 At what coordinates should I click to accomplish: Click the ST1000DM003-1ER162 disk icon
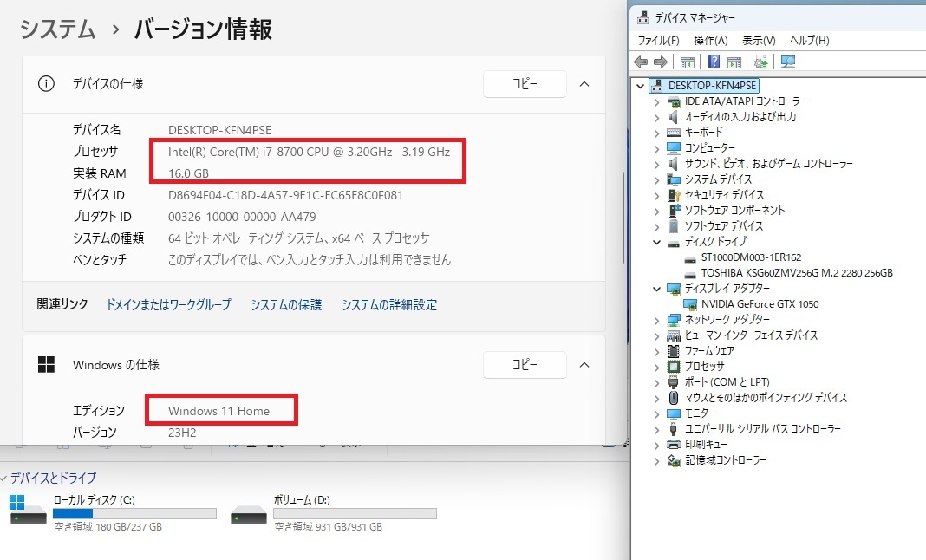[690, 258]
